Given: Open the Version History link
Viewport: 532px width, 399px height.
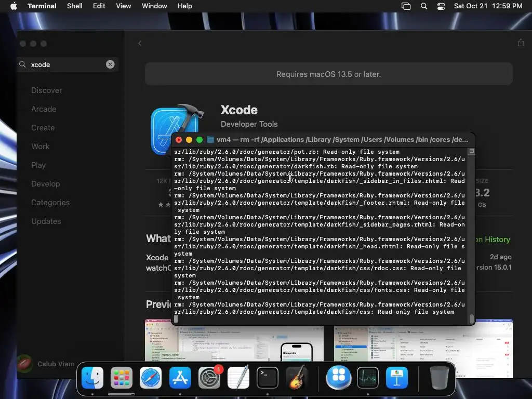Looking at the screenshot, I should (493, 240).
